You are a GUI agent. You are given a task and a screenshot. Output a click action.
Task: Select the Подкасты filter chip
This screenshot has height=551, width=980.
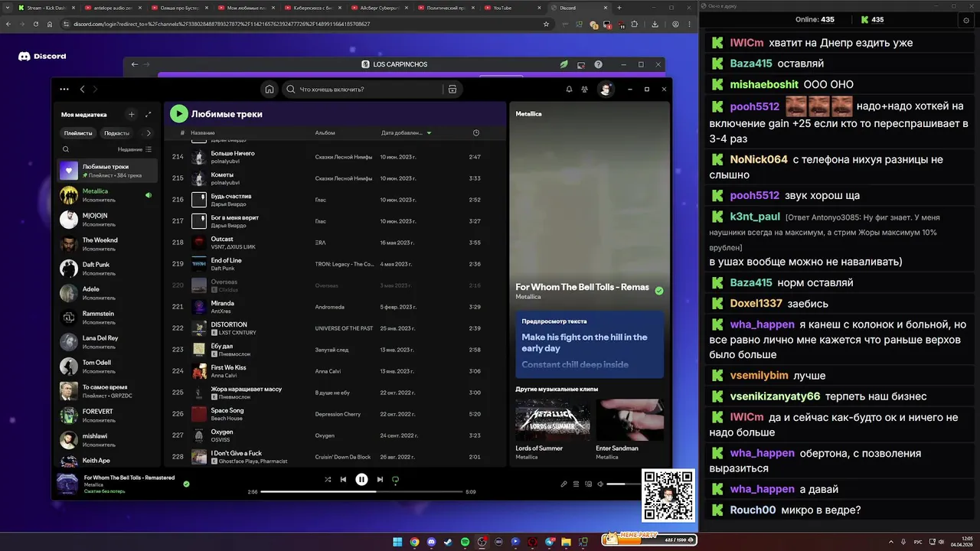117,132
